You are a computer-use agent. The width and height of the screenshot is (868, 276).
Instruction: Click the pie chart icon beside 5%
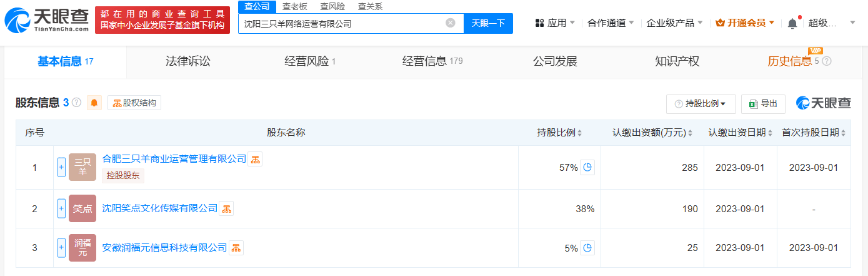587,248
